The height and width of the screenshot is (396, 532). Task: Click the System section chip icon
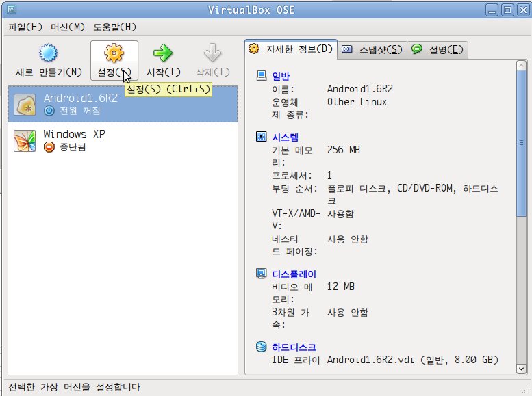tap(262, 137)
